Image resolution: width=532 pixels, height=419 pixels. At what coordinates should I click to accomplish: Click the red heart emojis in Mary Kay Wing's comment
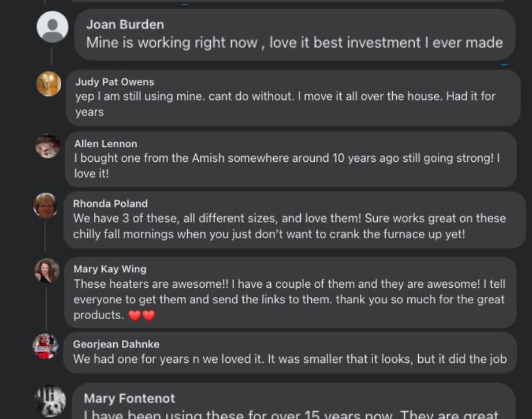142,316
